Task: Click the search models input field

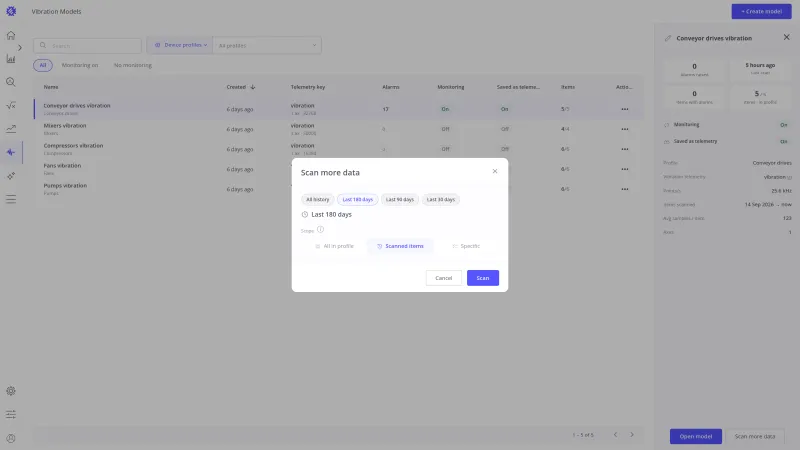Action: coord(87,45)
